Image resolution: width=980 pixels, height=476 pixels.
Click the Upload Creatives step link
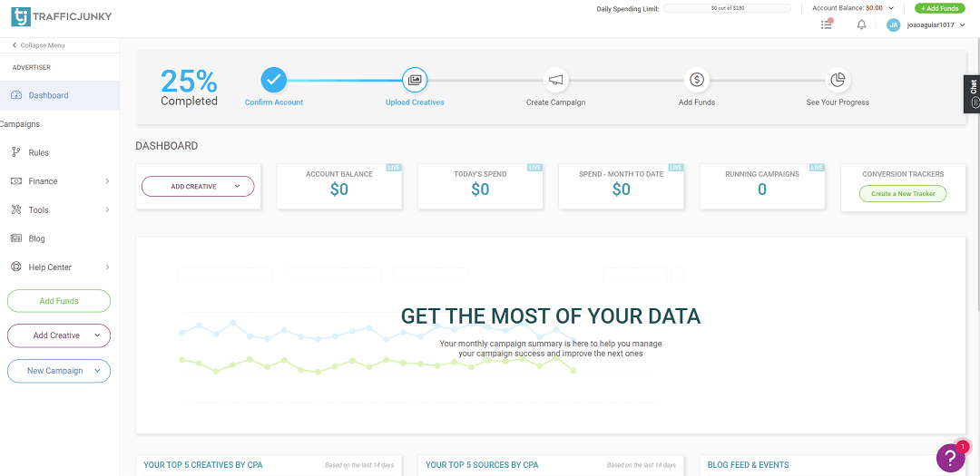415,102
